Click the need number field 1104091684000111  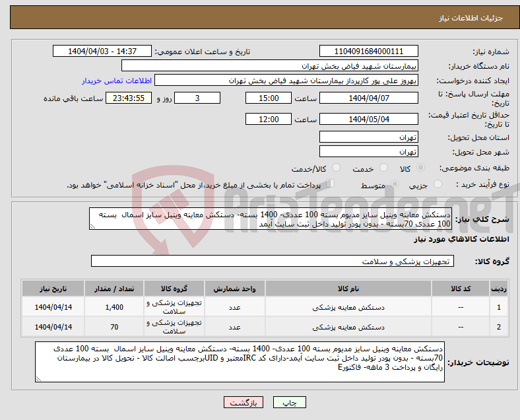(368, 52)
